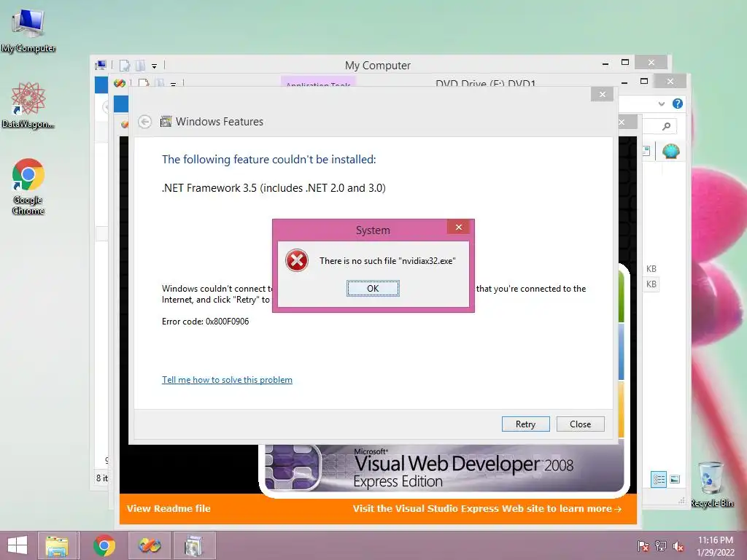The height and width of the screenshot is (560, 747).
Task: Switch to Visual Studio setup taskbar item
Action: pyautogui.click(x=150, y=545)
